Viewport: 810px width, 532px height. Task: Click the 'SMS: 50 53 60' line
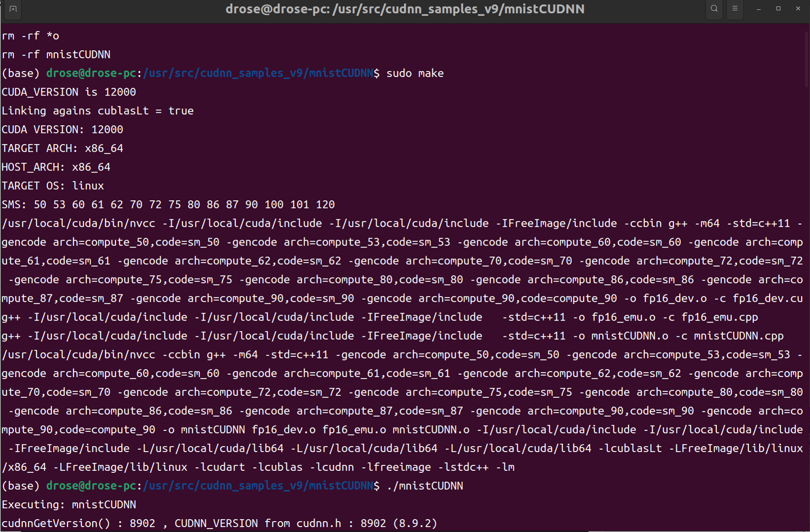[x=168, y=205]
